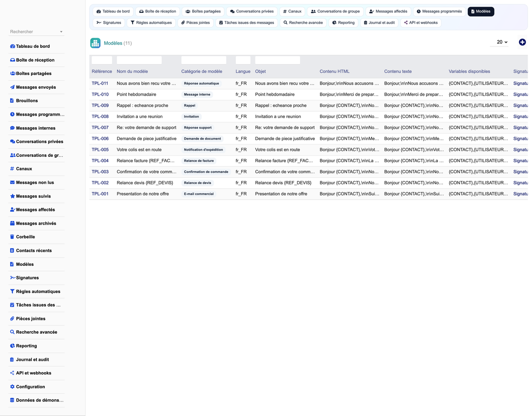Focus the Catégorie de modèle filter field

[x=204, y=60]
